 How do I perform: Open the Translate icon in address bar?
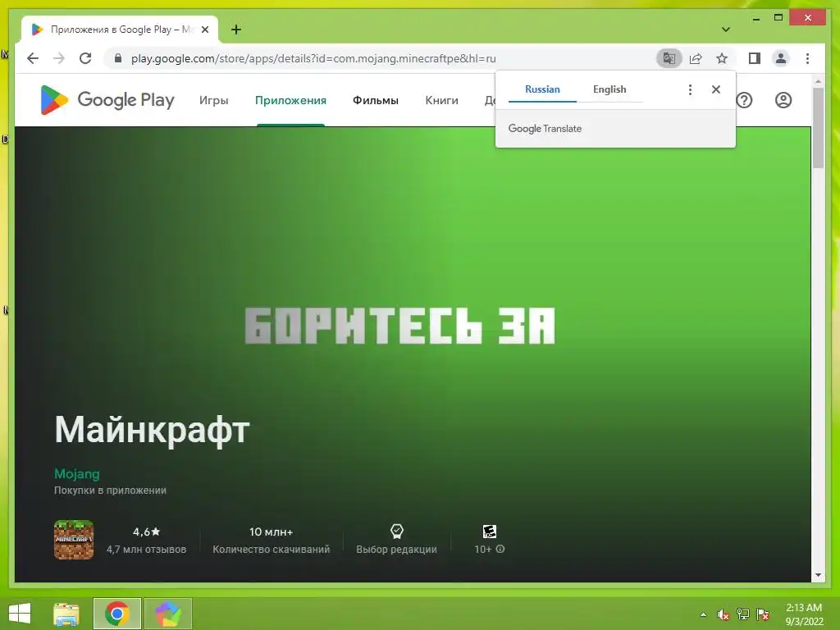coord(669,58)
